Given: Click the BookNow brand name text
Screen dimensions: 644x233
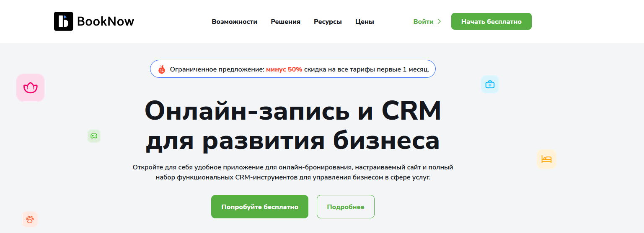Looking at the screenshot, I should pos(106,21).
